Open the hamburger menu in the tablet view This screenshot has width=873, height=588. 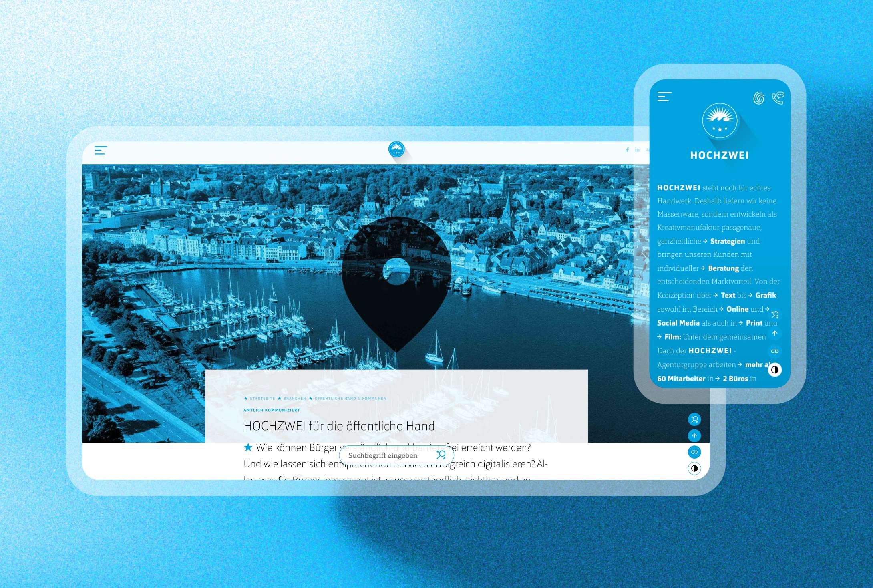point(101,150)
